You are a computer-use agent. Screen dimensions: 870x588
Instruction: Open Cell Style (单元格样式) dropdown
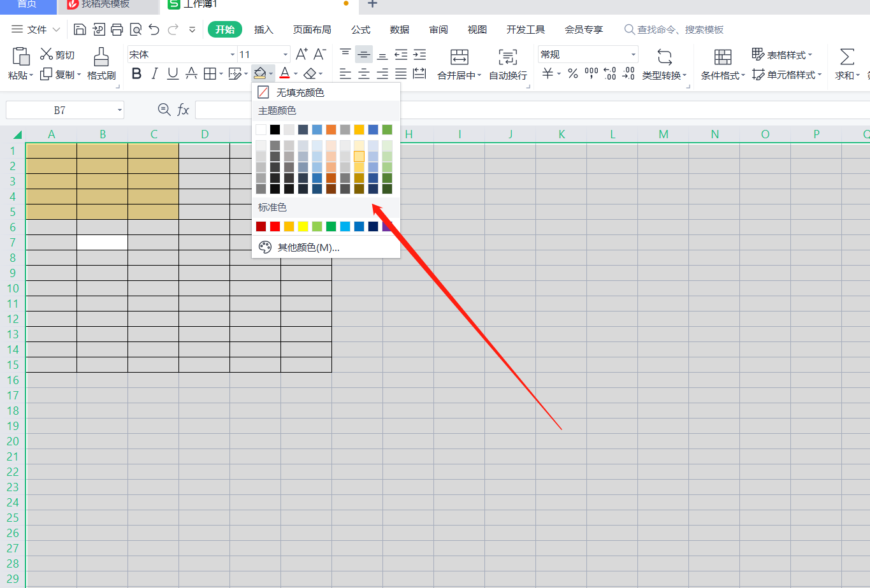pyautogui.click(x=787, y=75)
